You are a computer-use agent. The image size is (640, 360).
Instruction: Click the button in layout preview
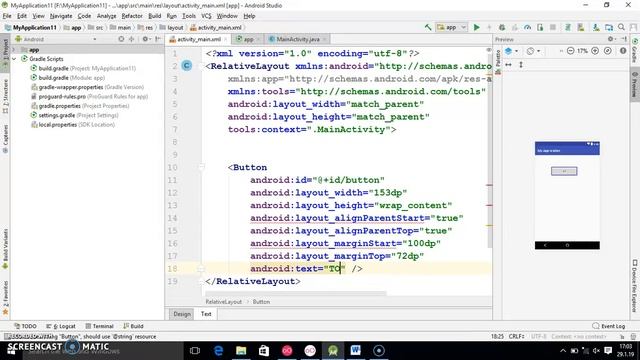pyautogui.click(x=564, y=171)
